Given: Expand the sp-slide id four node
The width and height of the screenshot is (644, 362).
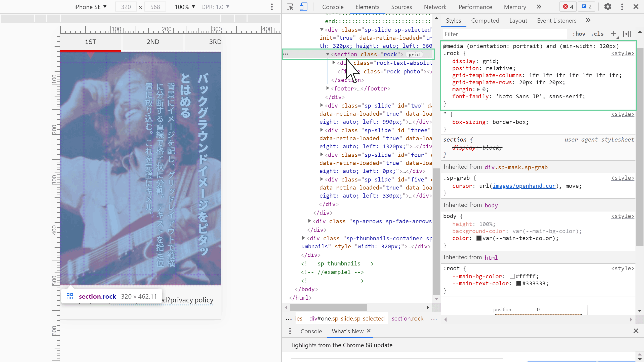Looking at the screenshot, I should [x=321, y=155].
